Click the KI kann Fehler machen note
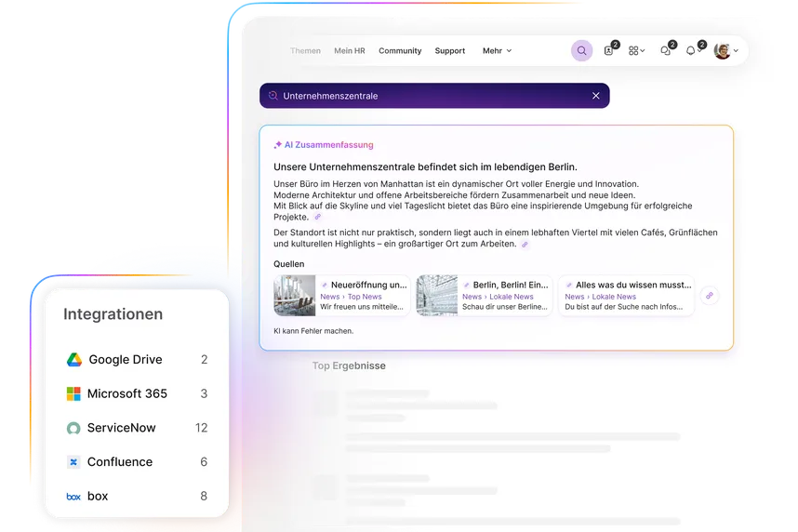 tap(313, 331)
